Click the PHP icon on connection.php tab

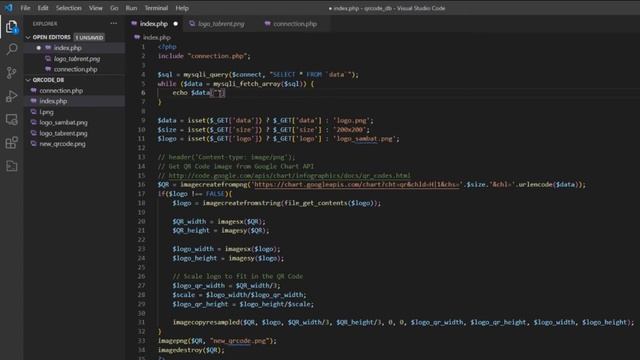click(x=267, y=24)
